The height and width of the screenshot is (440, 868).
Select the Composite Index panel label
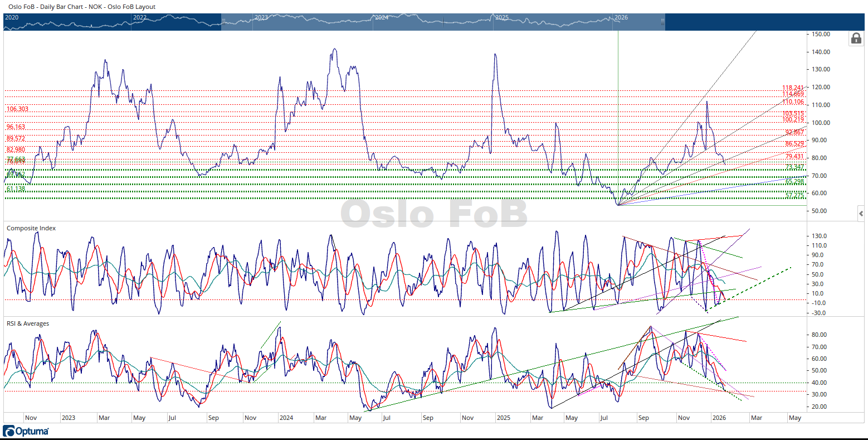pos(31,228)
